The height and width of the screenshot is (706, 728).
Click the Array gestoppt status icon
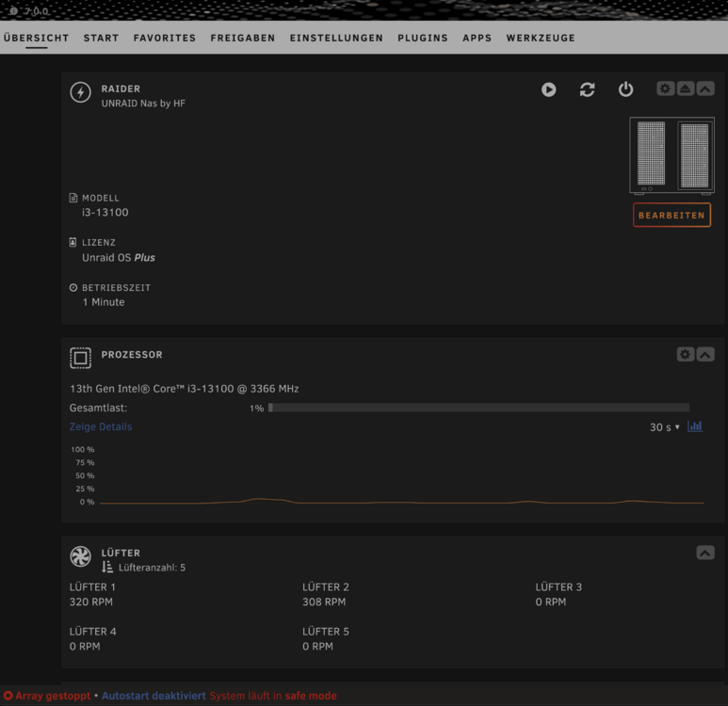point(8,696)
